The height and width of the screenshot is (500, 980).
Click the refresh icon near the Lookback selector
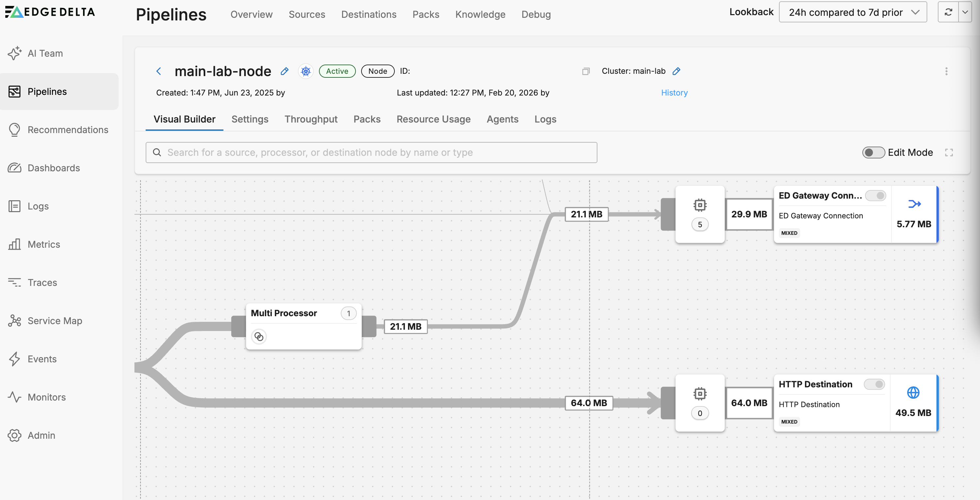[x=948, y=12]
